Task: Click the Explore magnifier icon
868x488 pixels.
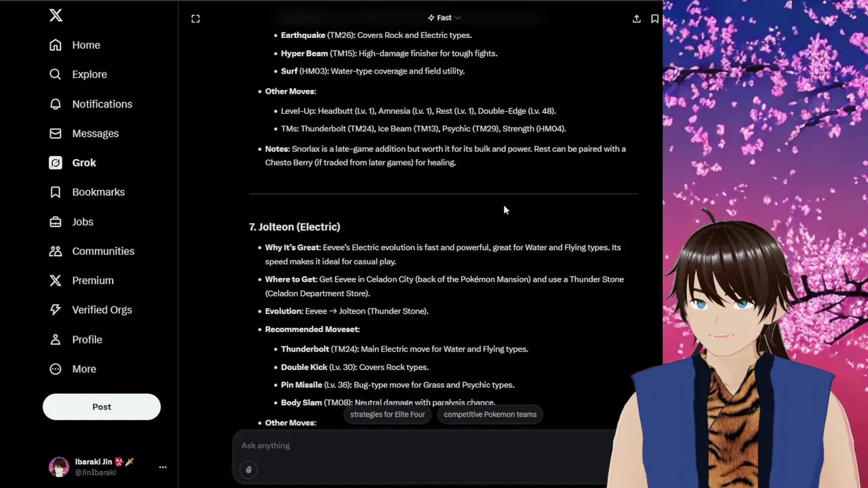Action: [x=56, y=75]
